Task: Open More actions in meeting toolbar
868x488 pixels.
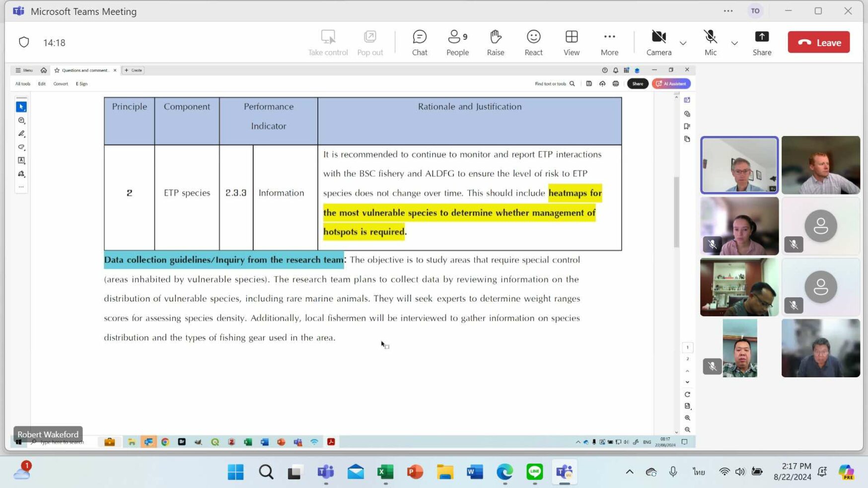Action: (x=609, y=42)
